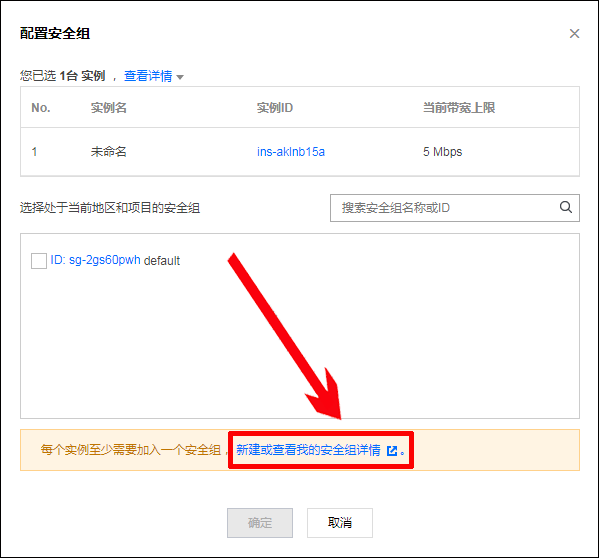Click the 当前带宽上限 column header
This screenshot has height=558, width=599.
coord(459,108)
